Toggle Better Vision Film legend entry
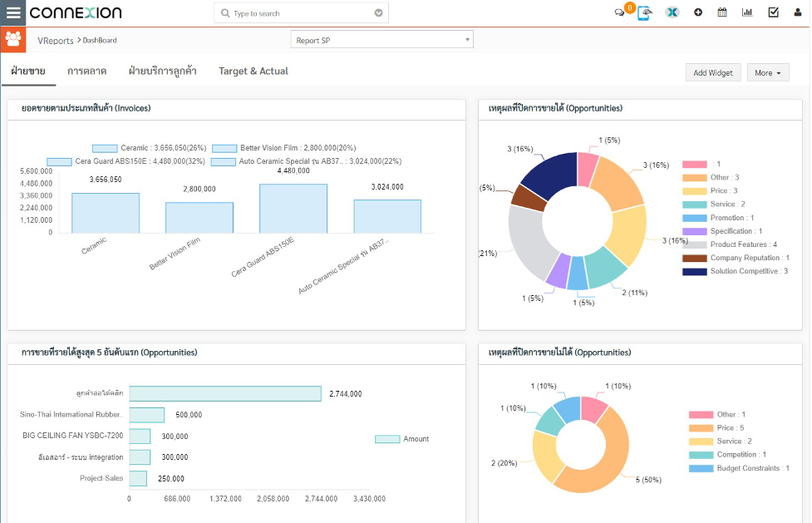The width and height of the screenshot is (812, 523). pos(224,148)
